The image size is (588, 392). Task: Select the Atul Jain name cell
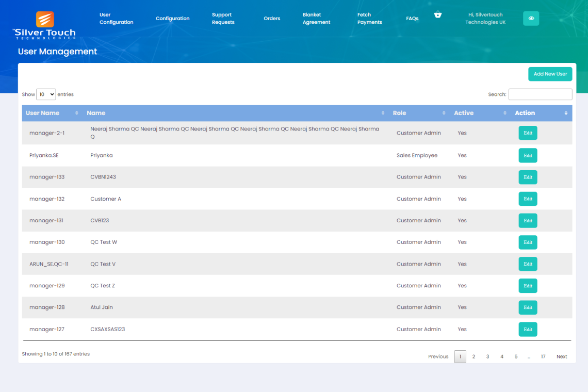tap(101, 307)
